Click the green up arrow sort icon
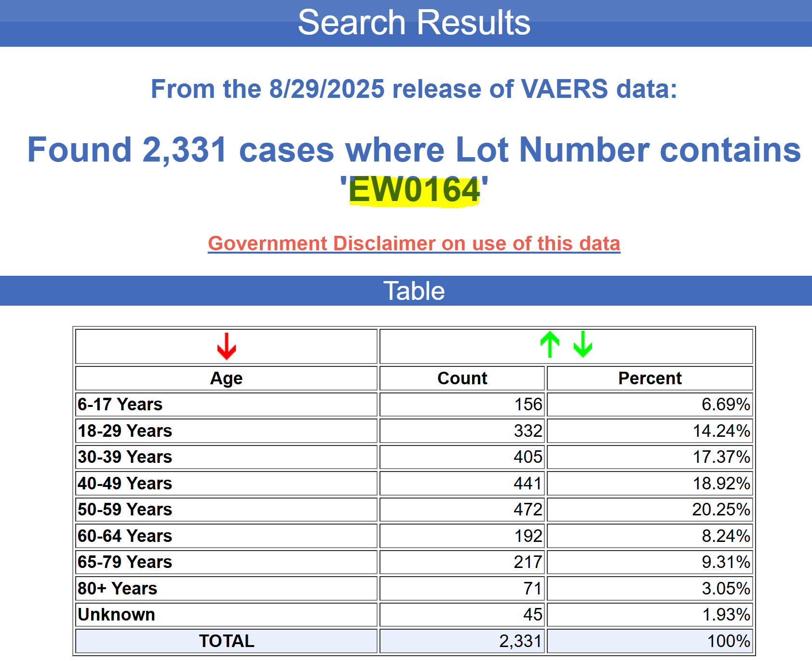This screenshot has width=812, height=661. point(550,344)
